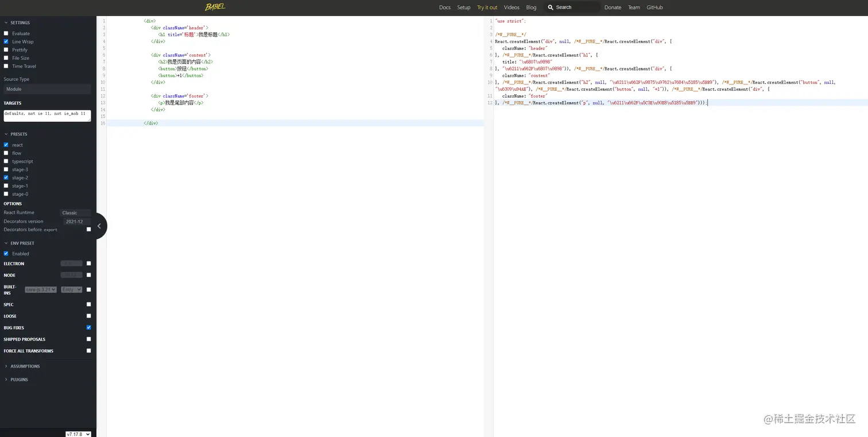Check the Node checkbox
Viewport: 868px width, 437px height.
(x=88, y=275)
